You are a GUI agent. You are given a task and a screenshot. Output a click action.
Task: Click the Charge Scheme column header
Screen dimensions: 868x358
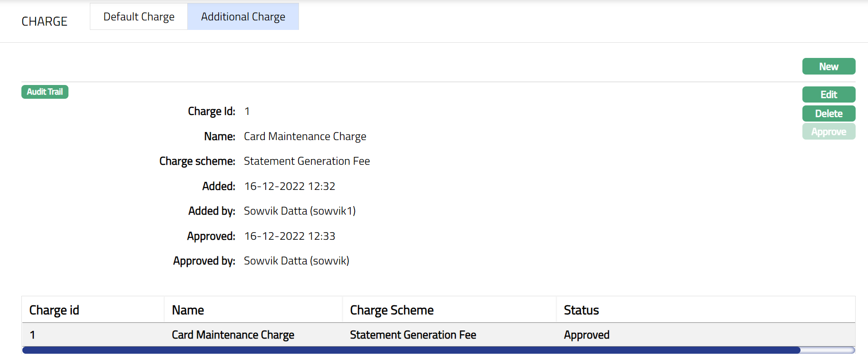392,310
